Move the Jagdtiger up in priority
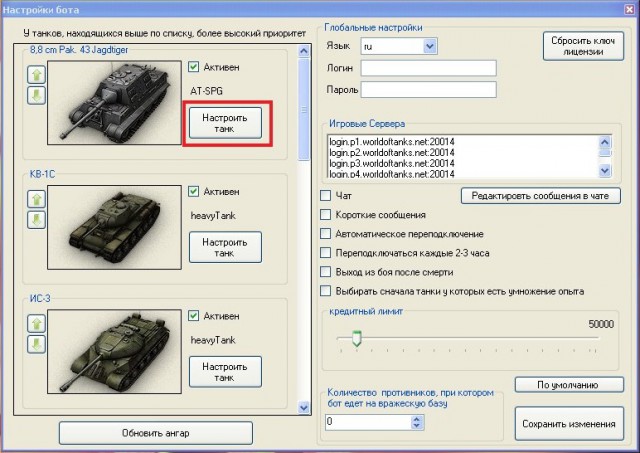 point(36,75)
